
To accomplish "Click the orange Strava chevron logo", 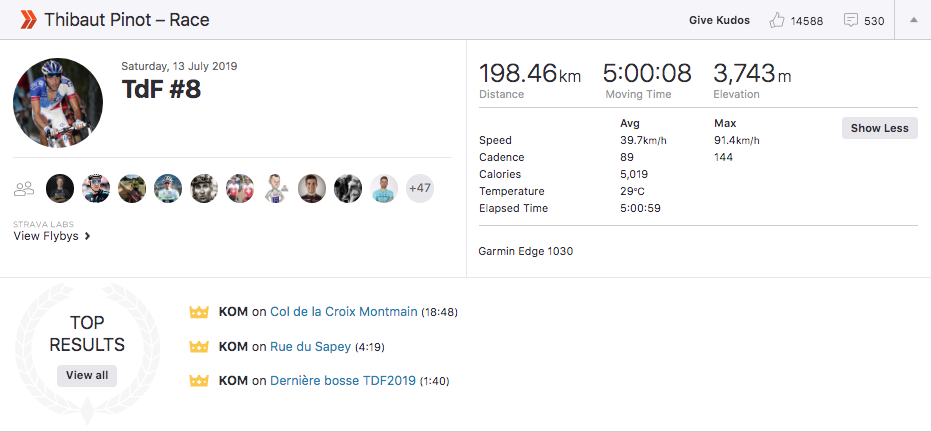I will point(28,20).
